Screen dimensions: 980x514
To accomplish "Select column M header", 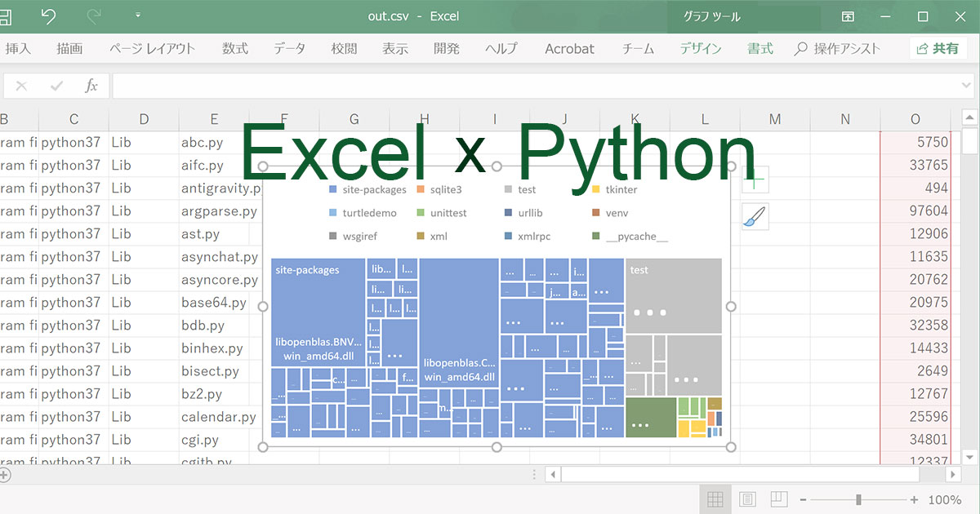I will [775, 120].
